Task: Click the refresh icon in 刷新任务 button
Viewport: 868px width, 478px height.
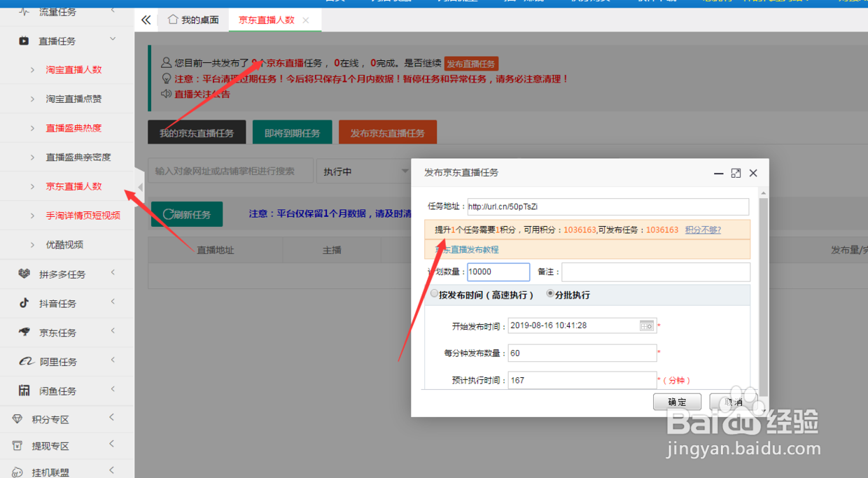Action: (x=168, y=214)
